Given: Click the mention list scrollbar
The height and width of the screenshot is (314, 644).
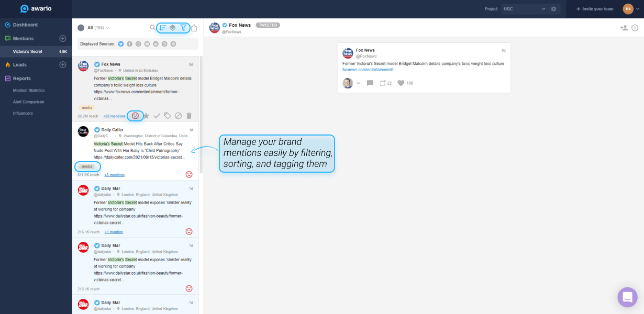Looking at the screenshot, I should coord(201,115).
